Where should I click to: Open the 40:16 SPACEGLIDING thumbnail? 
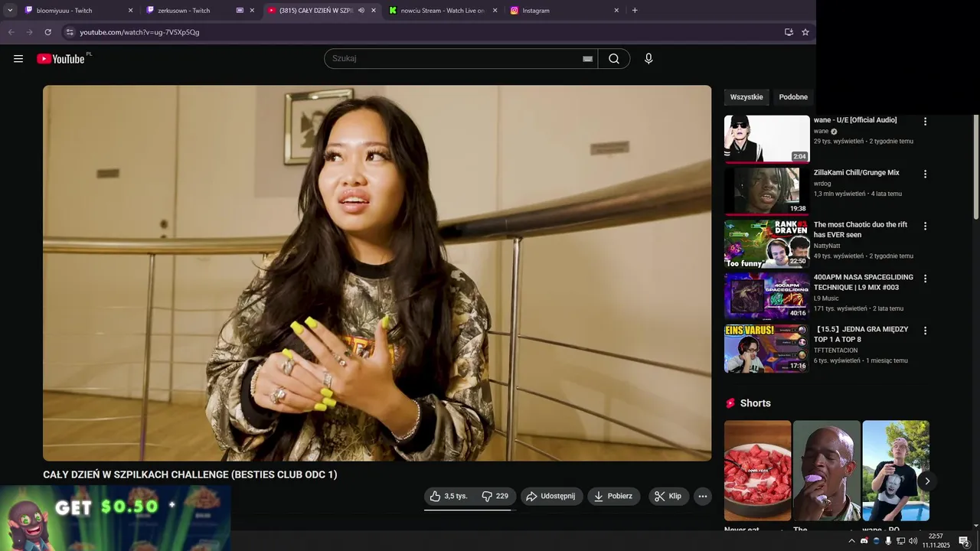[x=766, y=295]
